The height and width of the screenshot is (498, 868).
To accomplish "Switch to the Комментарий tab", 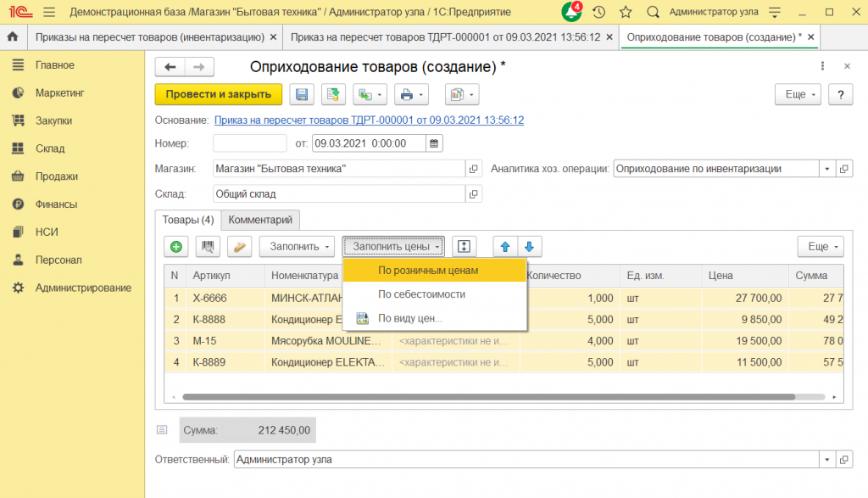I will [260, 220].
